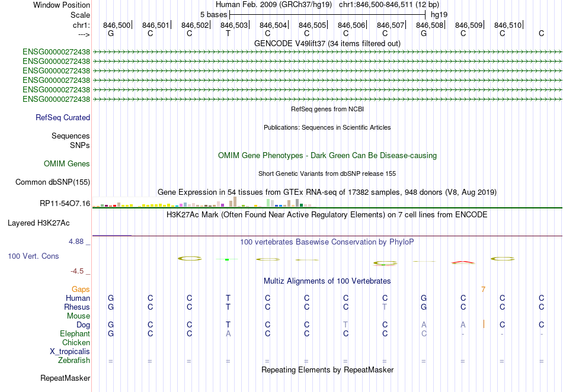The width and height of the screenshot is (563, 392).
Task: Click position label 846,505
Action: pos(312,25)
